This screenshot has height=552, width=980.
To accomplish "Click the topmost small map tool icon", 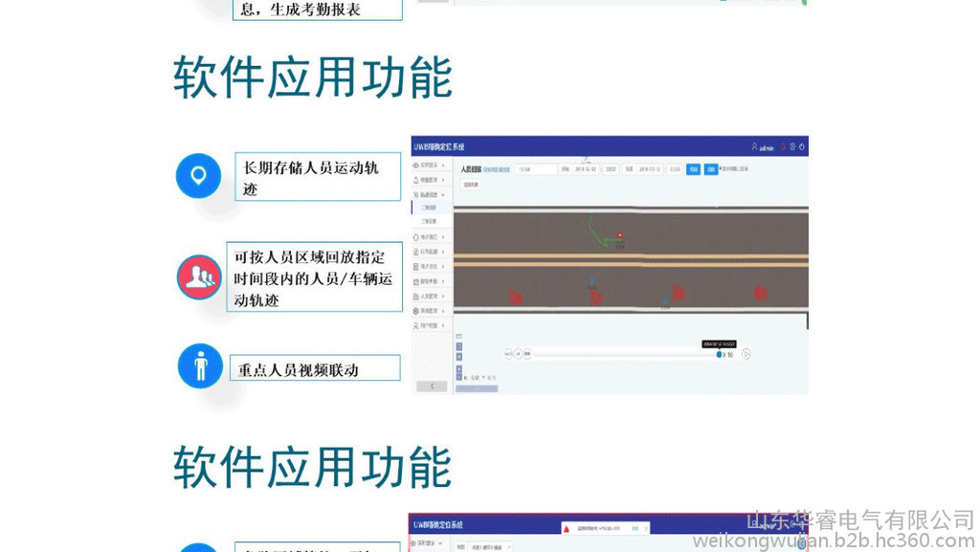I will (x=458, y=337).
